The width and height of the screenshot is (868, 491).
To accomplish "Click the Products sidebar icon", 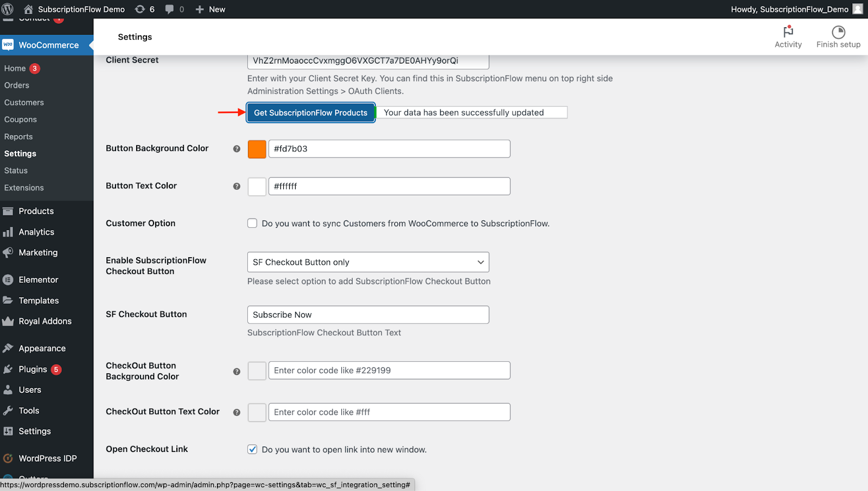I will [x=8, y=211].
